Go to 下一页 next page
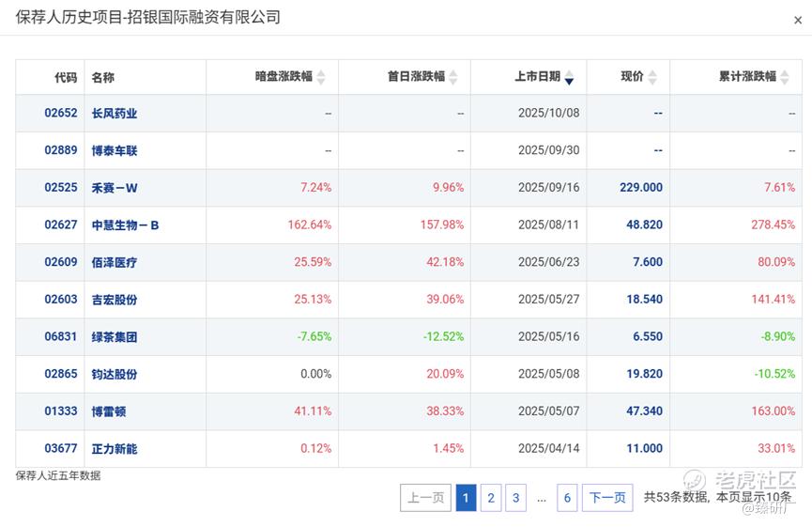Screen dimensions: 812x527 tap(607, 498)
